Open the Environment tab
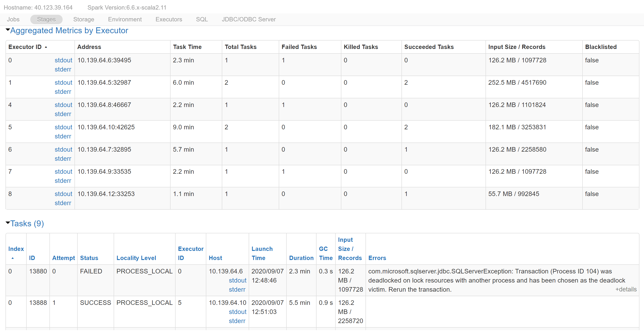Image resolution: width=644 pixels, height=334 pixels. coord(125,19)
